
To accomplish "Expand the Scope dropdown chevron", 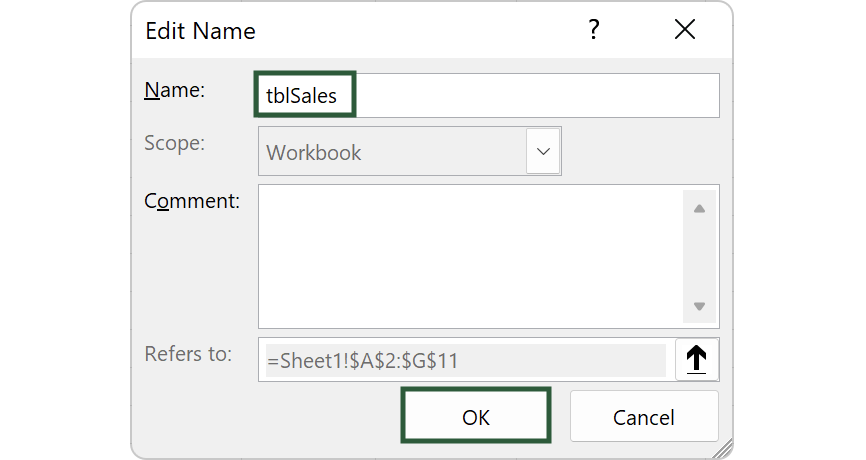I will [543, 152].
